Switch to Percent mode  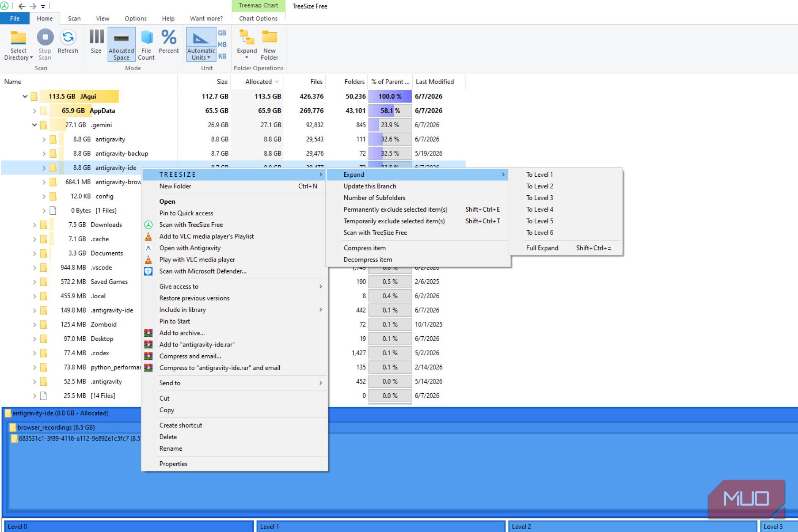click(169, 42)
